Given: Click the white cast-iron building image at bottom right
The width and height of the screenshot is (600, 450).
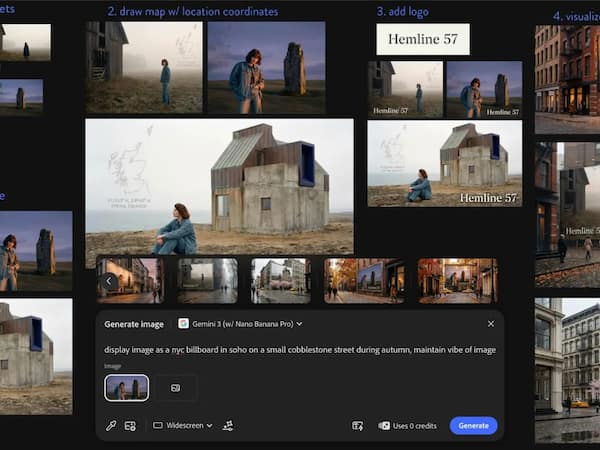Looking at the screenshot, I should tap(567, 371).
